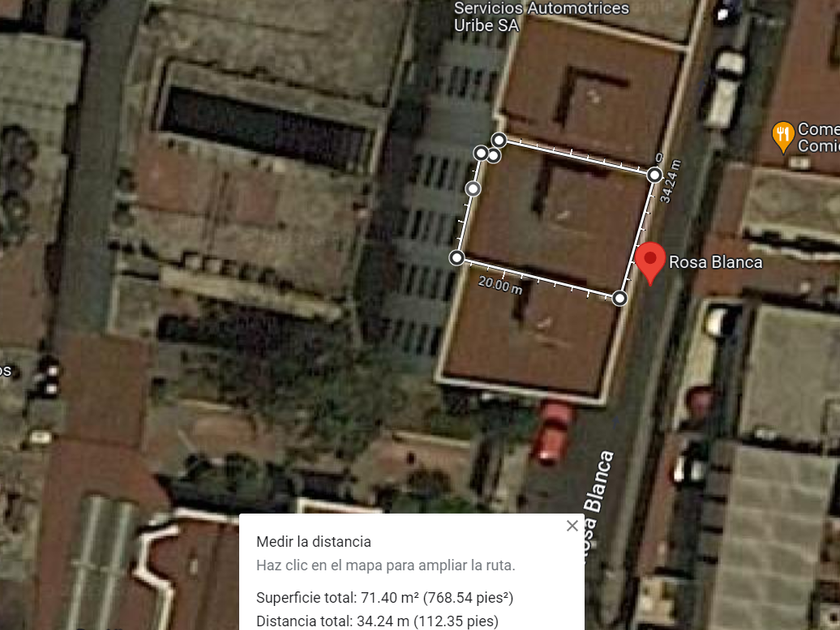
Task: Select measurement point nearest the red pin's tip
Action: [619, 298]
